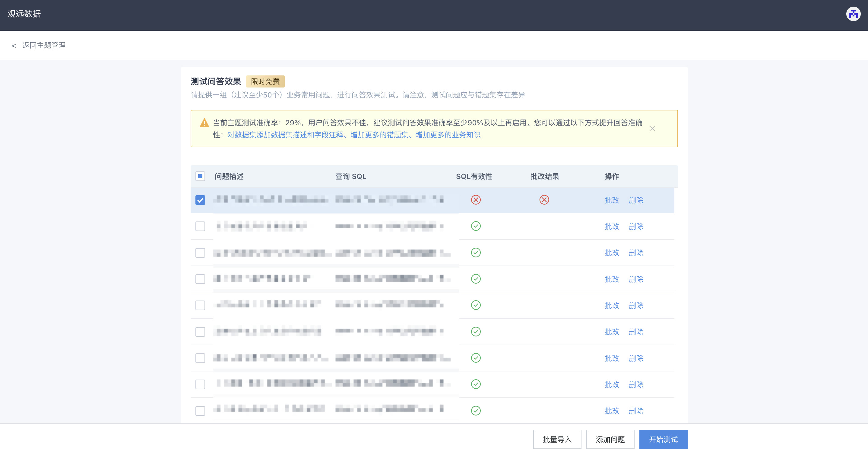Click the 批量导入 button
Image resolution: width=868 pixels, height=452 pixels.
click(557, 439)
